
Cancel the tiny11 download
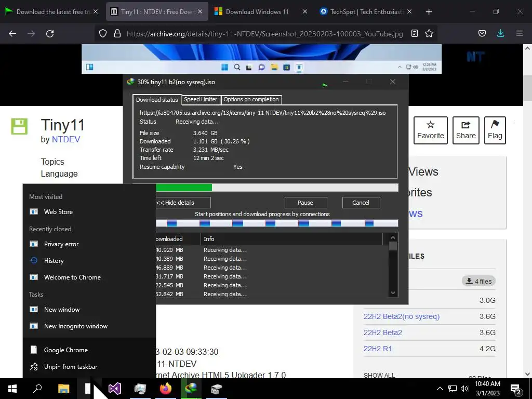[361, 203]
